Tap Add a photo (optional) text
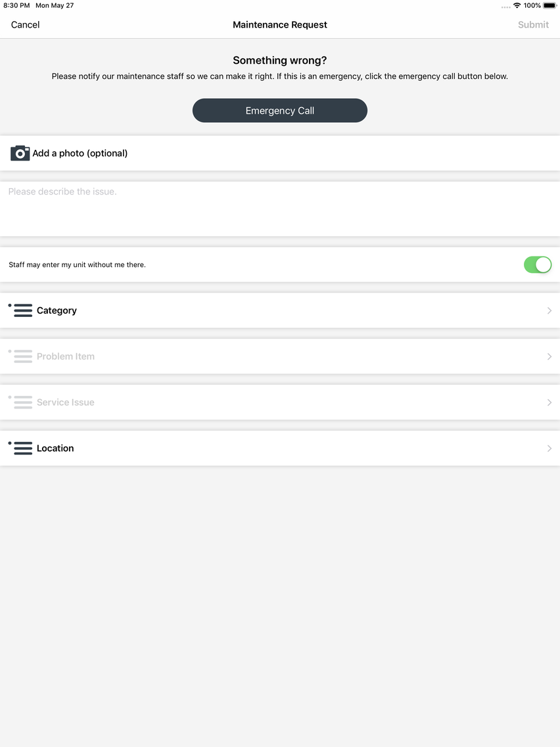Screen dimensions: 560x747 [x=80, y=153]
